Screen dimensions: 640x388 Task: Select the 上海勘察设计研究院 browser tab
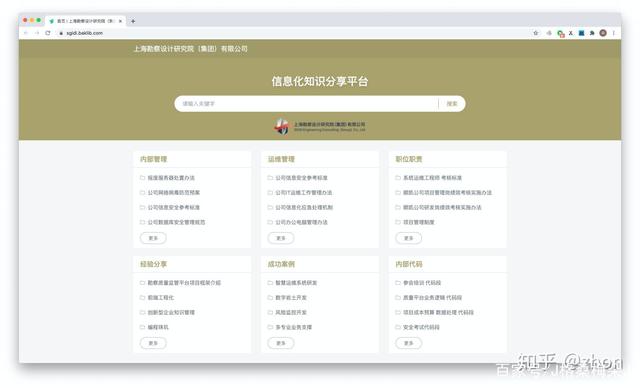click(x=86, y=21)
